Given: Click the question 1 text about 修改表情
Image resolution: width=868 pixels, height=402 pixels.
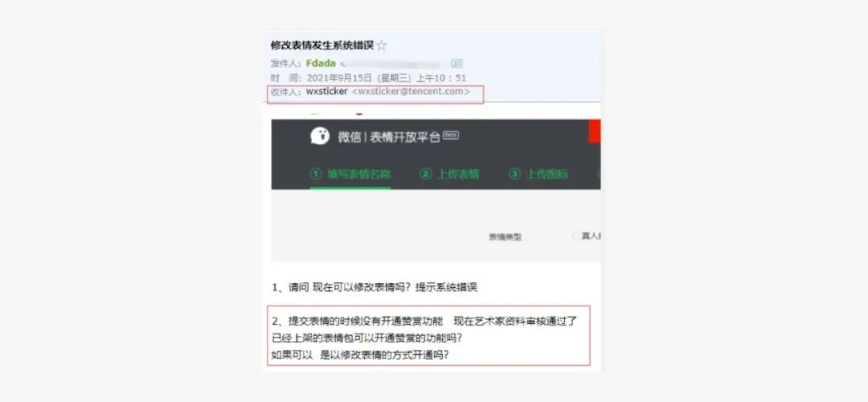Looking at the screenshot, I should (375, 287).
